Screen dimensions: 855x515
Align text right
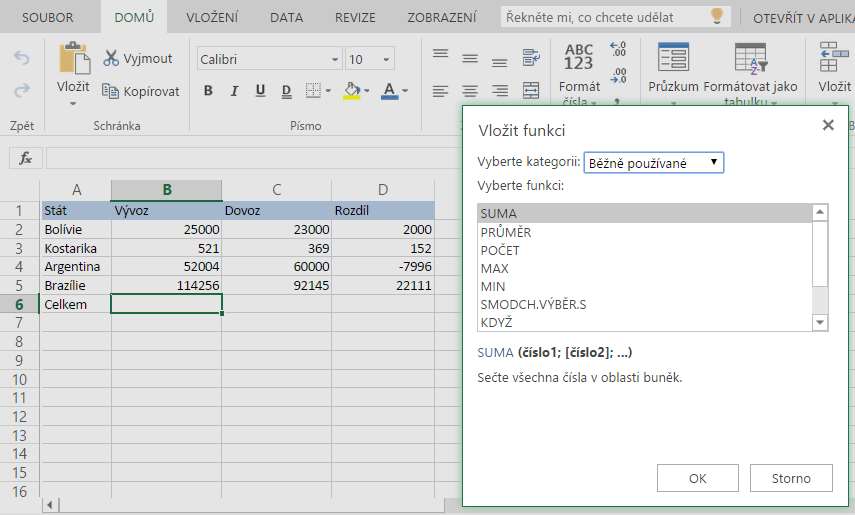(499, 91)
